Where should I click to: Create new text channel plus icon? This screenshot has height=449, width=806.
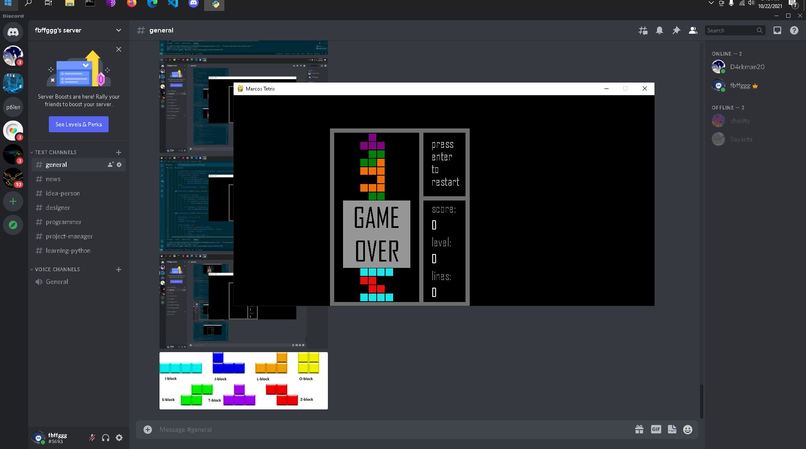[x=119, y=152]
